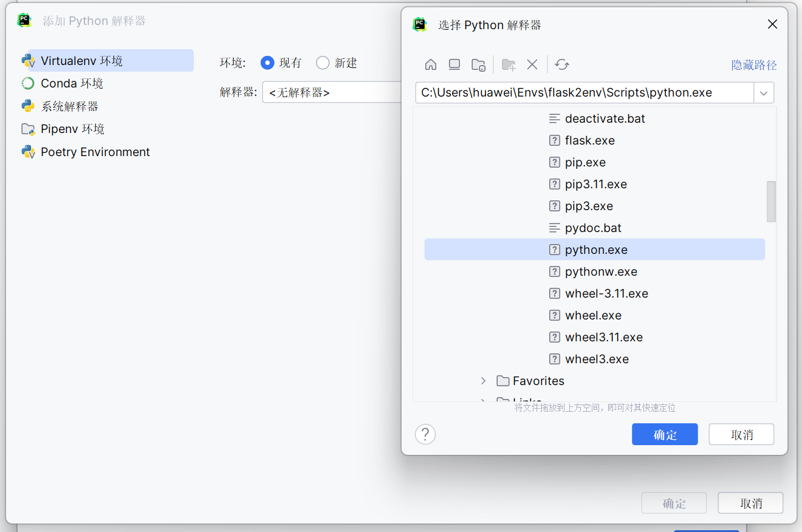The height and width of the screenshot is (532, 802).
Task: Click the file icon beside pip.exe
Action: [x=554, y=162]
